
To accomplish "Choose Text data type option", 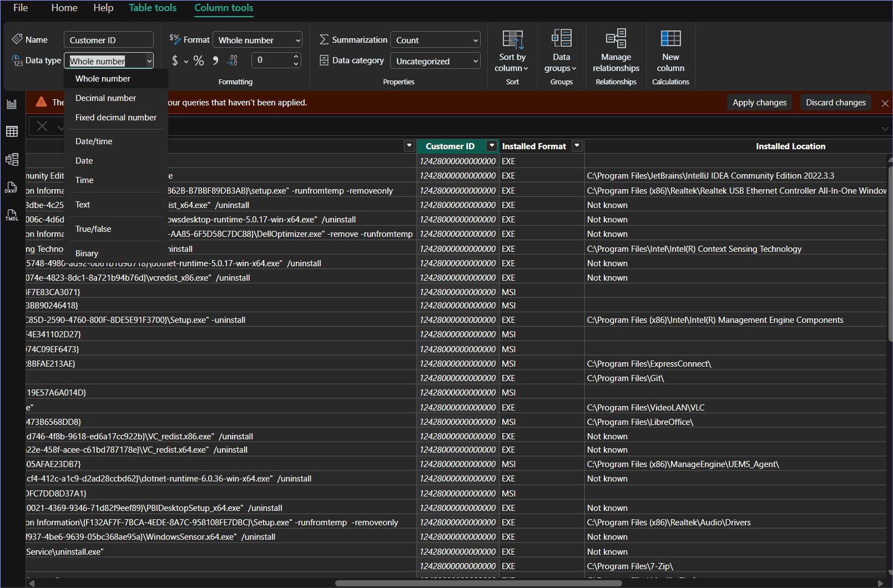I will tap(83, 205).
